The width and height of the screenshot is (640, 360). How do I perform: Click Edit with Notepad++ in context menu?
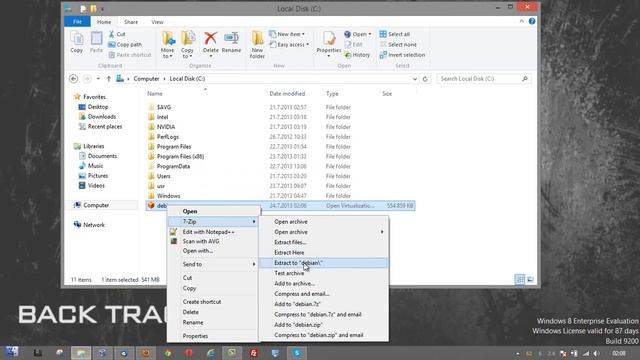(213, 232)
